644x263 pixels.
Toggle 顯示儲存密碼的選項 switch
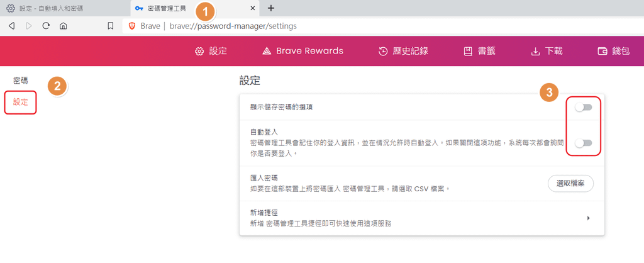coord(583,107)
